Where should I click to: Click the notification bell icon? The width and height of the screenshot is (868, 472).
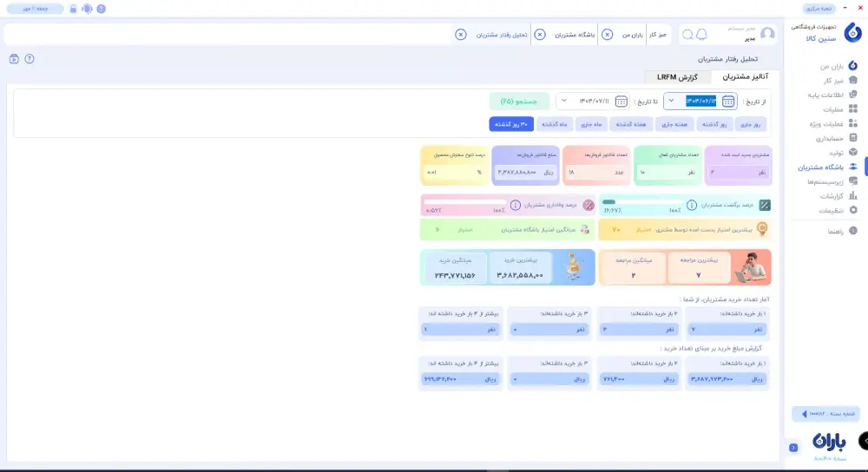pyautogui.click(x=701, y=35)
